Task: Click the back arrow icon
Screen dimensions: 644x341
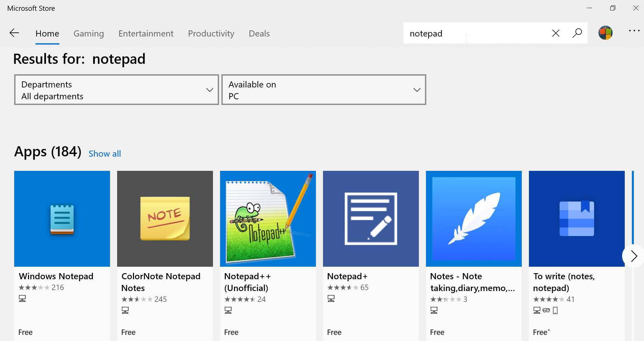Action: (x=14, y=33)
